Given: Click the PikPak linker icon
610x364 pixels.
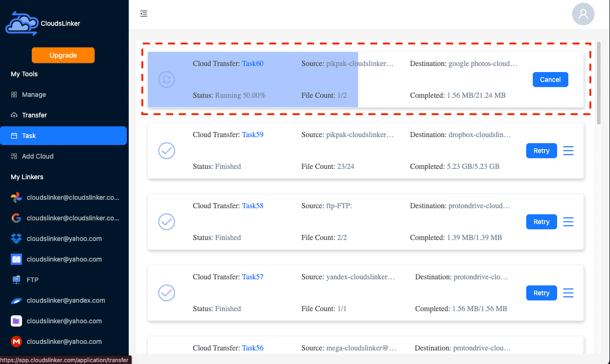Looking at the screenshot, I should tap(16, 259).
